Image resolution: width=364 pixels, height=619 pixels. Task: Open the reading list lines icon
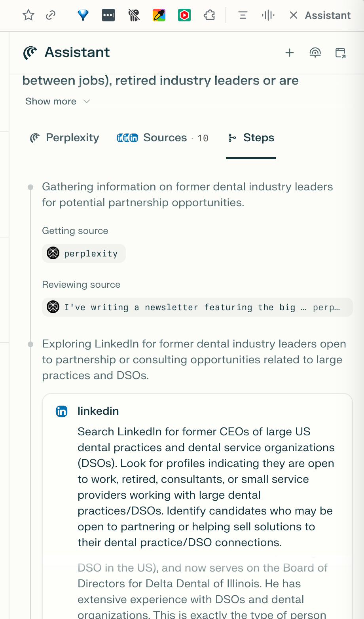coord(243,15)
